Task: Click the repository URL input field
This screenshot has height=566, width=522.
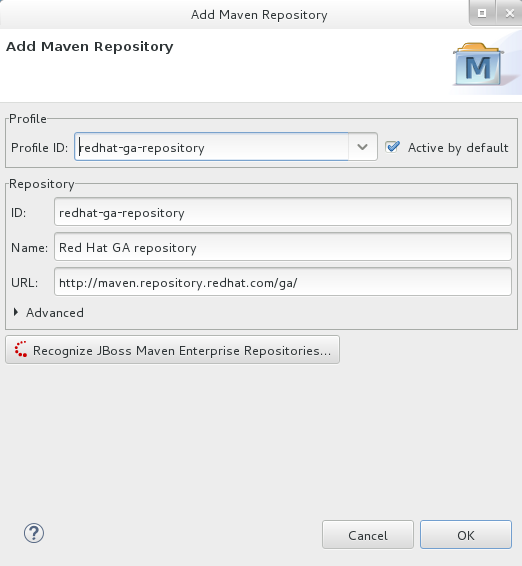Action: pos(283,282)
